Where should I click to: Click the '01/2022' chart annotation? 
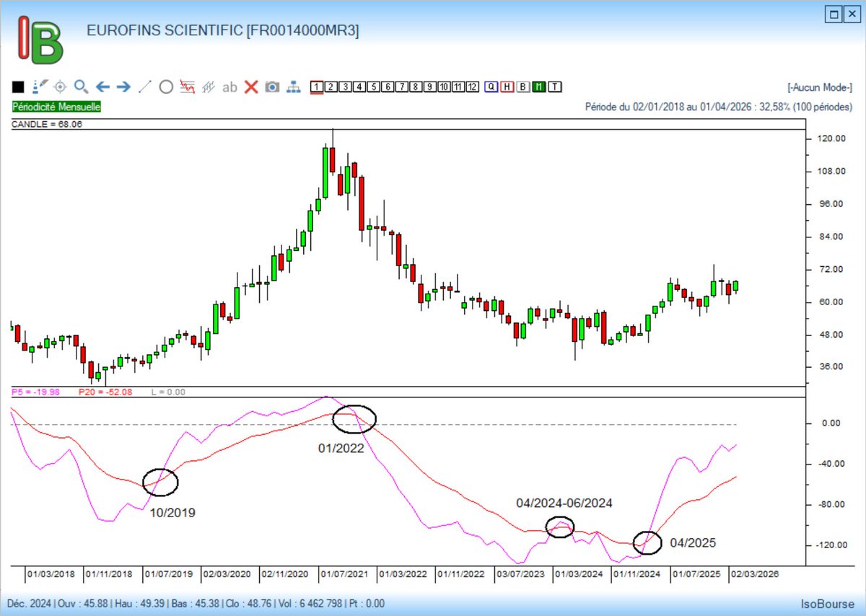341,448
